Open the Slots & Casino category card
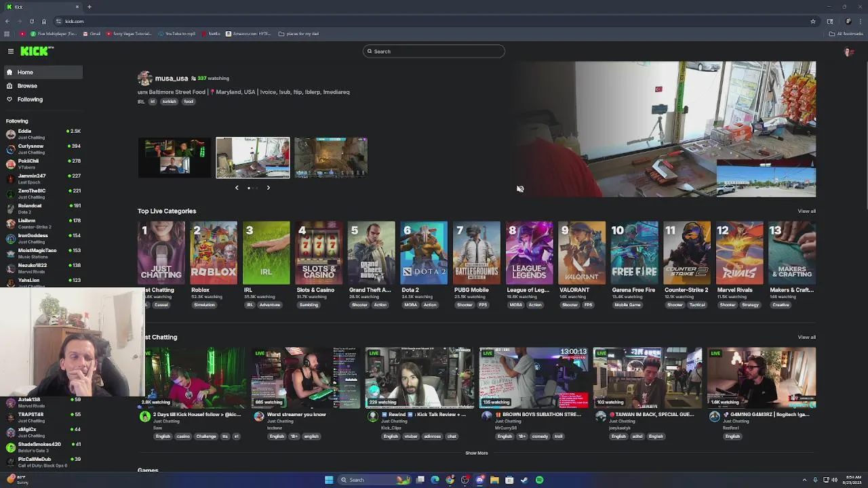The height and width of the screenshot is (488, 868). point(319,252)
